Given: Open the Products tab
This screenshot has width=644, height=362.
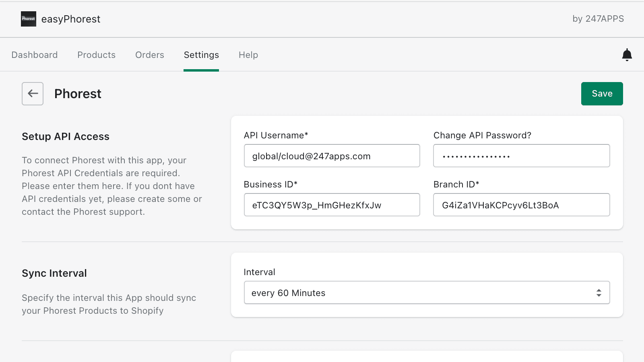Looking at the screenshot, I should coord(96,55).
